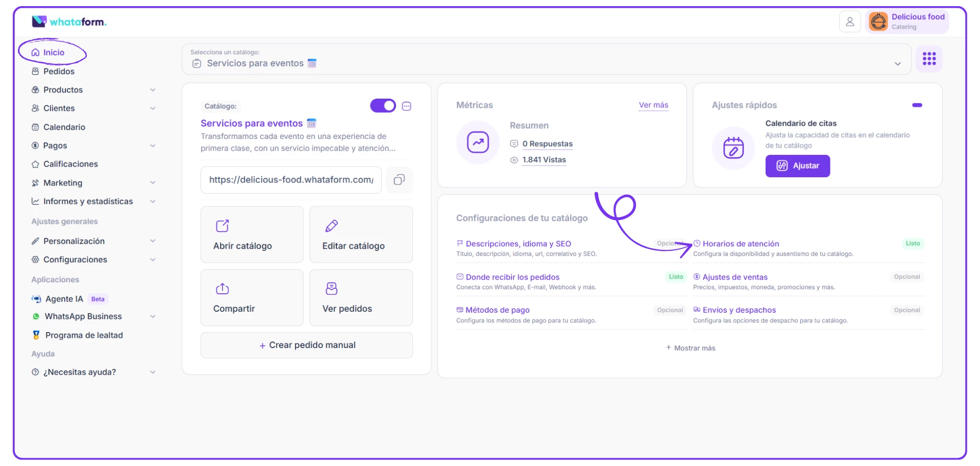Image resolution: width=980 pixels, height=466 pixels.
Task: Click the calendar edit icon in Ajustes rápidos
Action: [x=733, y=148]
